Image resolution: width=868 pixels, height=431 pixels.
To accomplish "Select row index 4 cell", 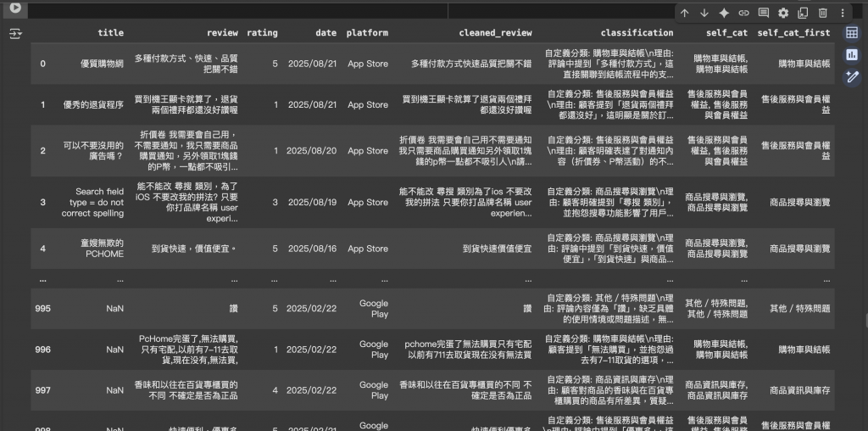I will pyautogui.click(x=42, y=249).
